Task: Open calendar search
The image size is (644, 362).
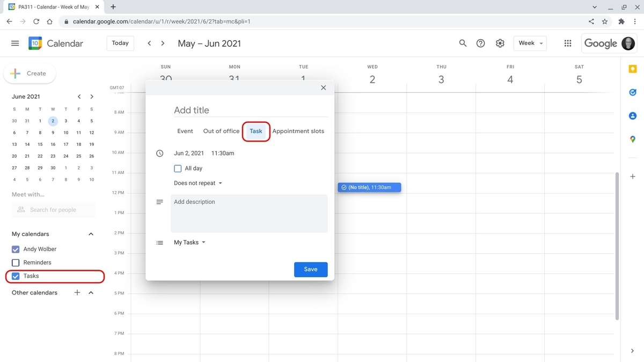Action: 463,43
